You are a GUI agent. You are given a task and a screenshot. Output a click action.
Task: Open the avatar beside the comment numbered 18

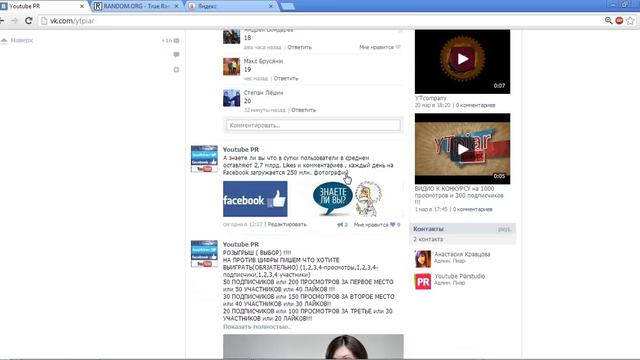pos(231,37)
